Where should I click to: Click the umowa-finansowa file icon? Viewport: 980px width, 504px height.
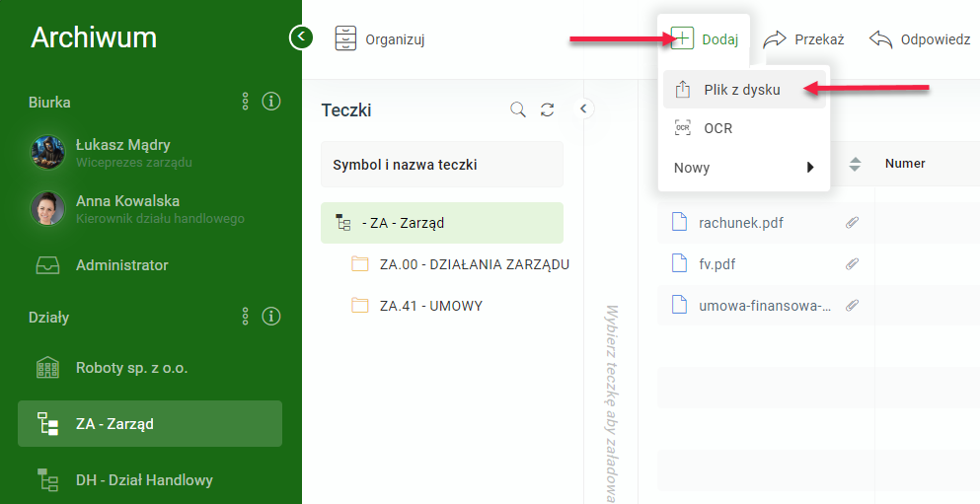(679, 306)
